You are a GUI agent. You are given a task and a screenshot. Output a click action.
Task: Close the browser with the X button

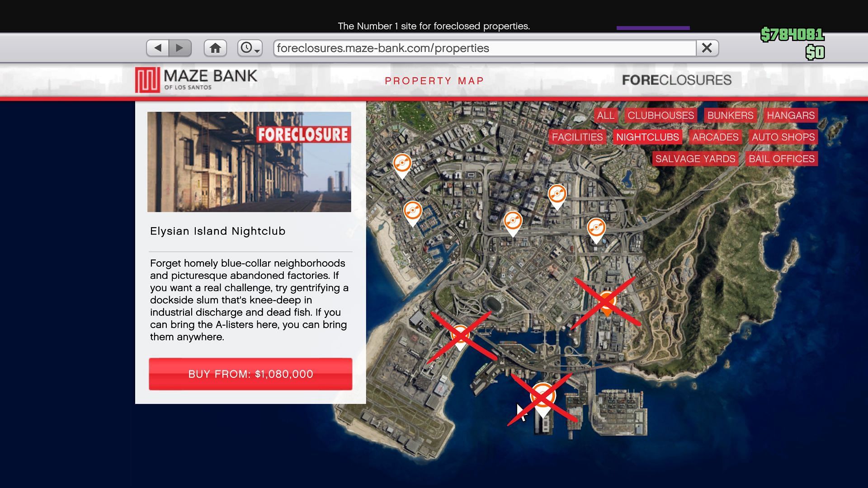pos(707,48)
